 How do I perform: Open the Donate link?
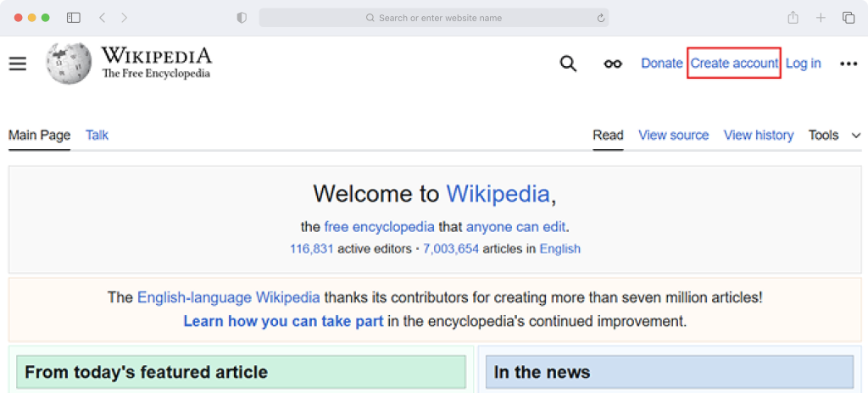(x=661, y=64)
